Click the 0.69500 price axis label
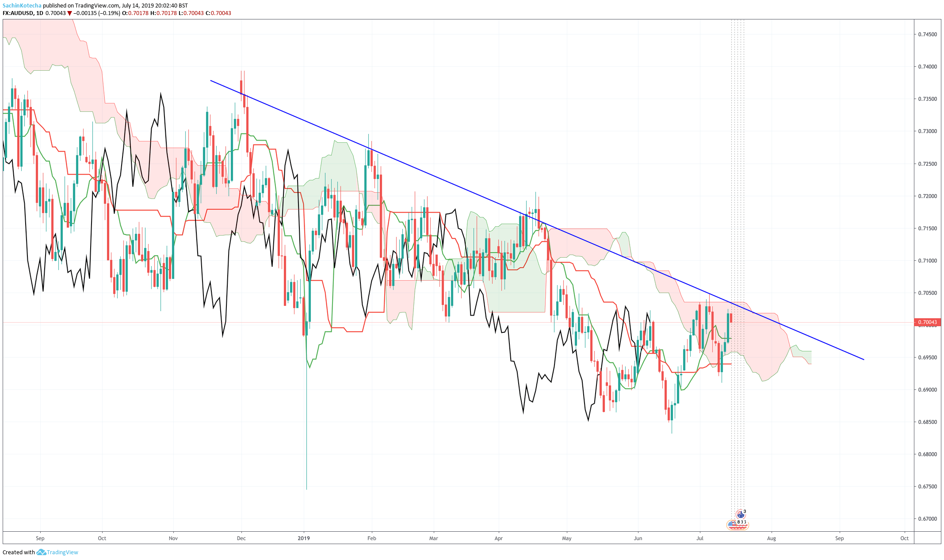The width and height of the screenshot is (944, 560). coord(927,357)
